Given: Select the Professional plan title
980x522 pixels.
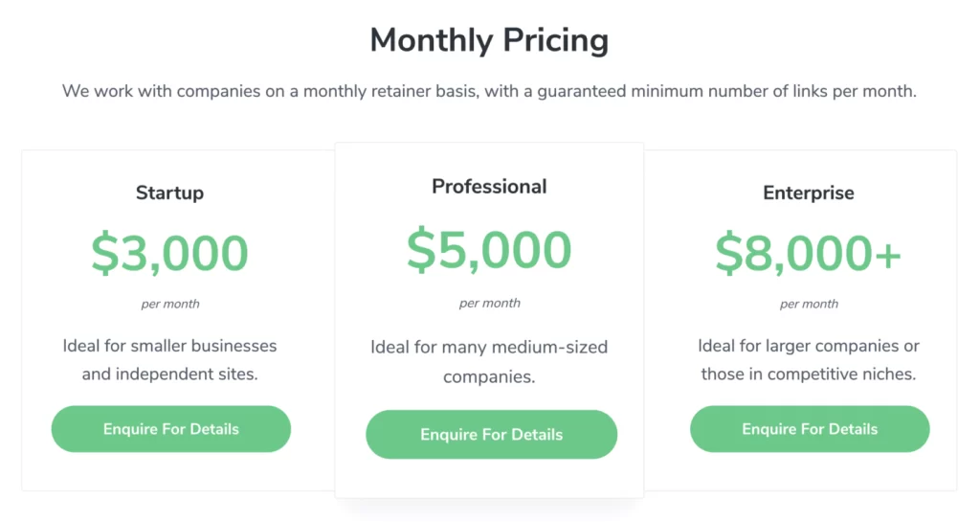Looking at the screenshot, I should (489, 187).
